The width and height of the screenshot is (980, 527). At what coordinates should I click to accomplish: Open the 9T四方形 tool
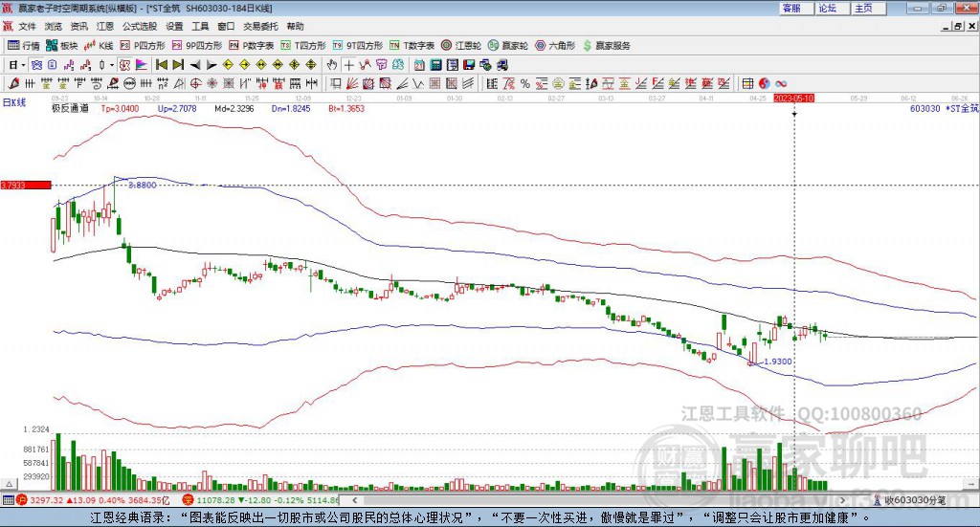358,46
